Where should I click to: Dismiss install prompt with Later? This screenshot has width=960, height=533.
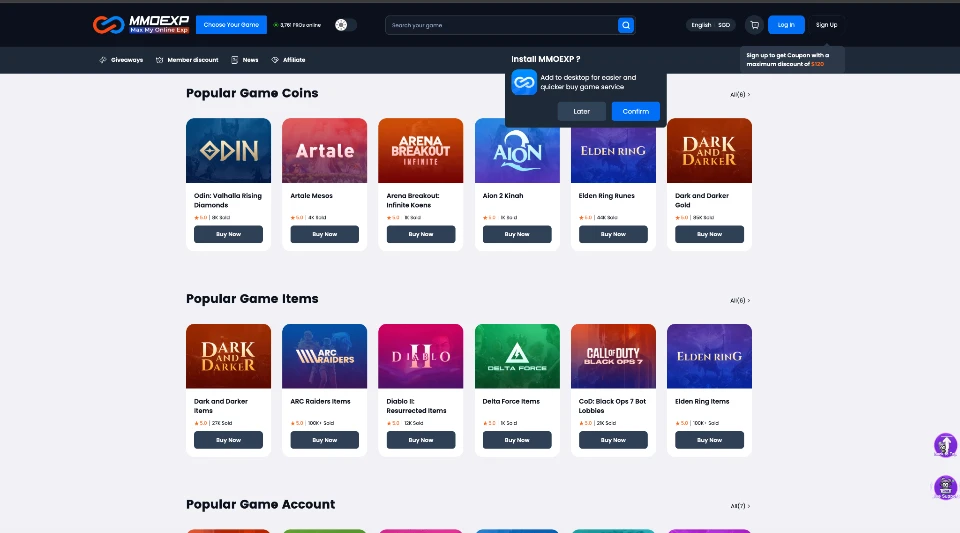582,111
